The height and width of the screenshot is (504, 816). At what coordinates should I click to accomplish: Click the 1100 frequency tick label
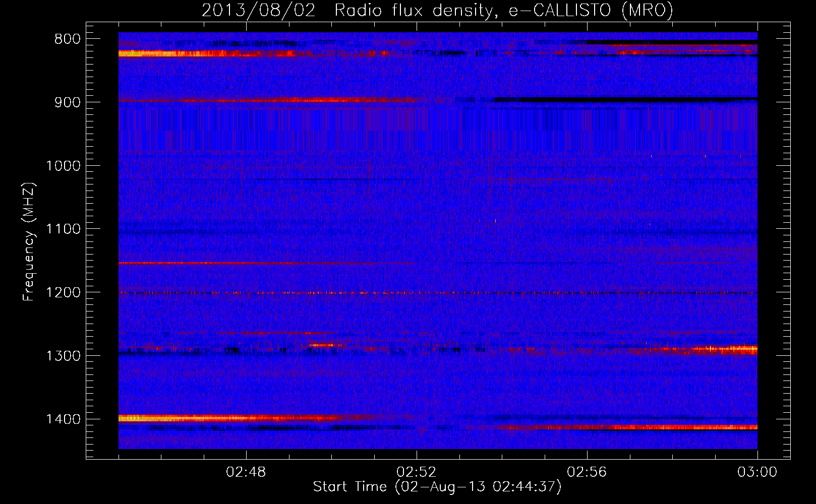pos(63,229)
